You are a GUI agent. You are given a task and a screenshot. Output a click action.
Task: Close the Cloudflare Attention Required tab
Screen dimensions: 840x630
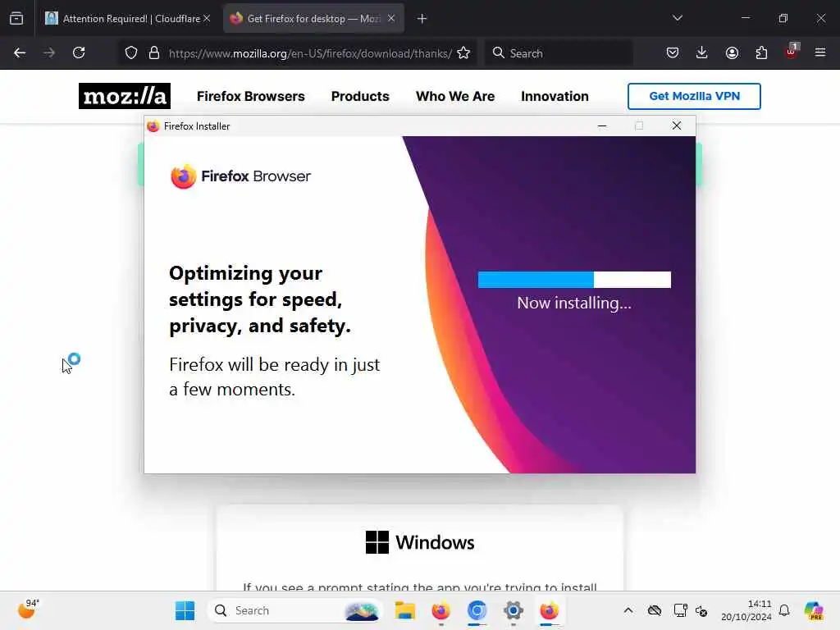[207, 18]
